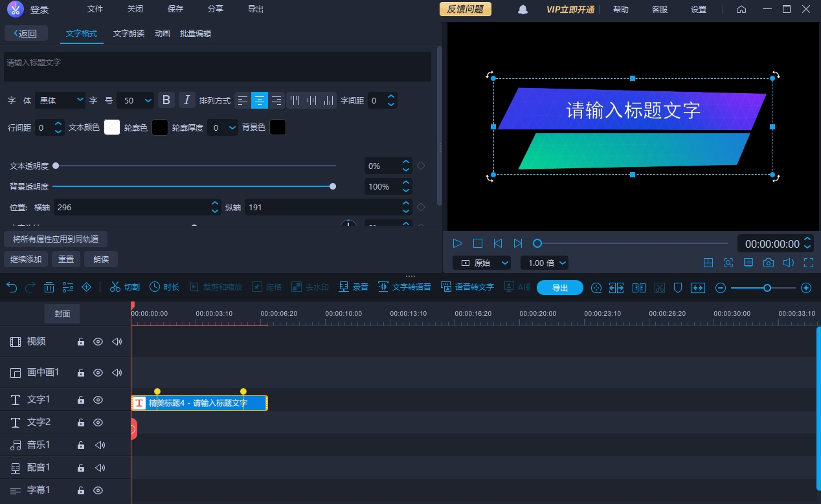Toggle bold text formatting
Image resolution: width=821 pixels, height=504 pixels.
(x=166, y=100)
